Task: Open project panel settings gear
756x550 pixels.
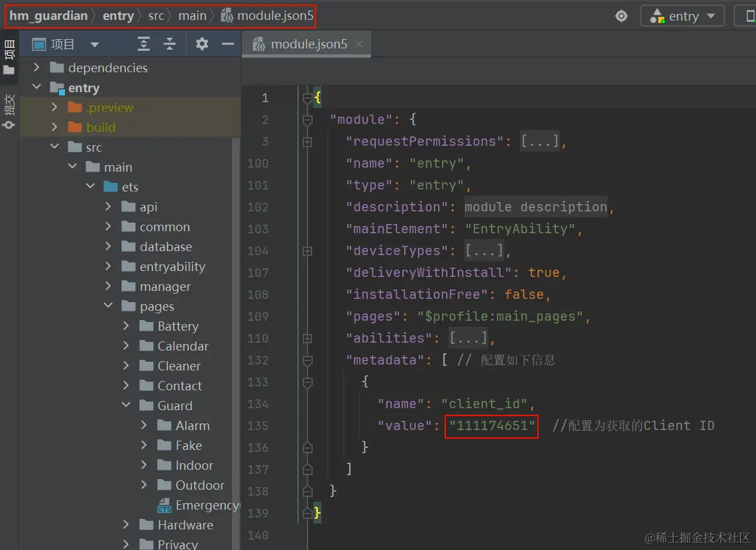Action: (x=202, y=44)
